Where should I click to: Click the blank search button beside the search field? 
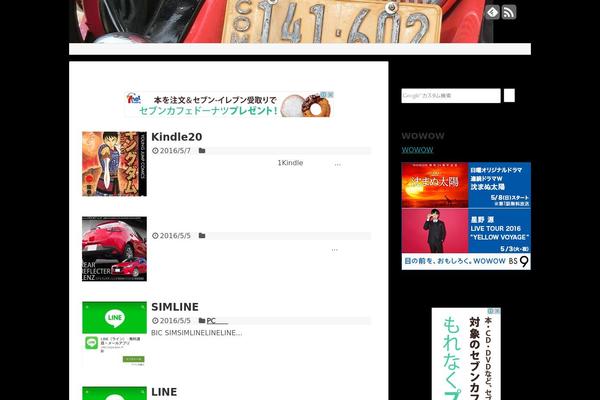coord(509,96)
